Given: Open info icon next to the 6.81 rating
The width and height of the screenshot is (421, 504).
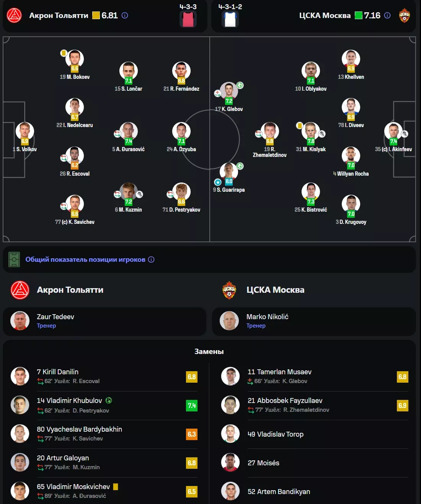Looking at the screenshot, I should [x=125, y=15].
